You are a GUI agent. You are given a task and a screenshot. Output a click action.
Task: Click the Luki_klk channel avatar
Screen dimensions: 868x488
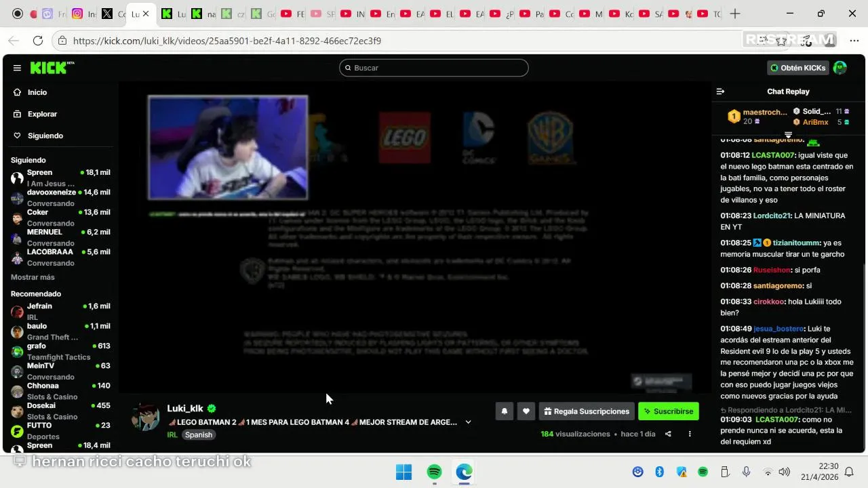[145, 417]
